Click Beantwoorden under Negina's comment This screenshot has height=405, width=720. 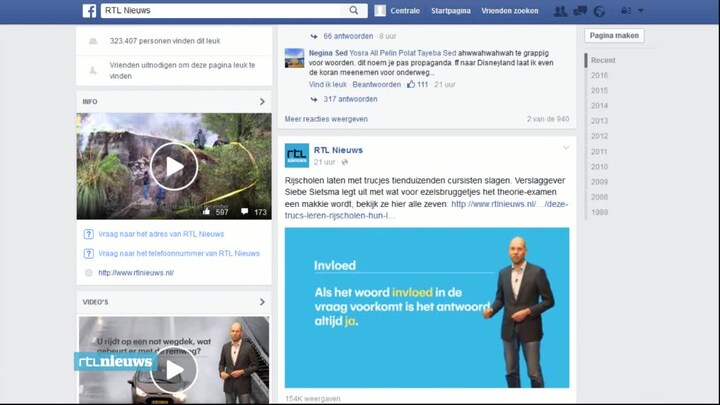coord(377,84)
